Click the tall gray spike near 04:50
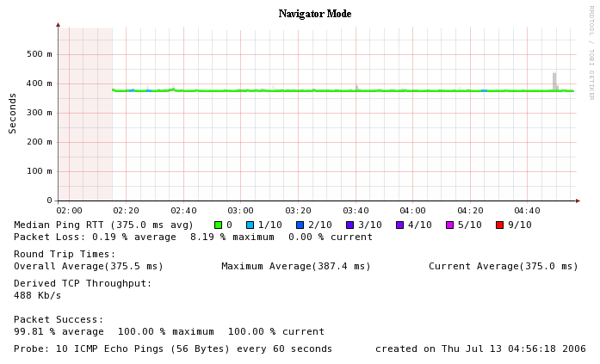 click(x=554, y=80)
